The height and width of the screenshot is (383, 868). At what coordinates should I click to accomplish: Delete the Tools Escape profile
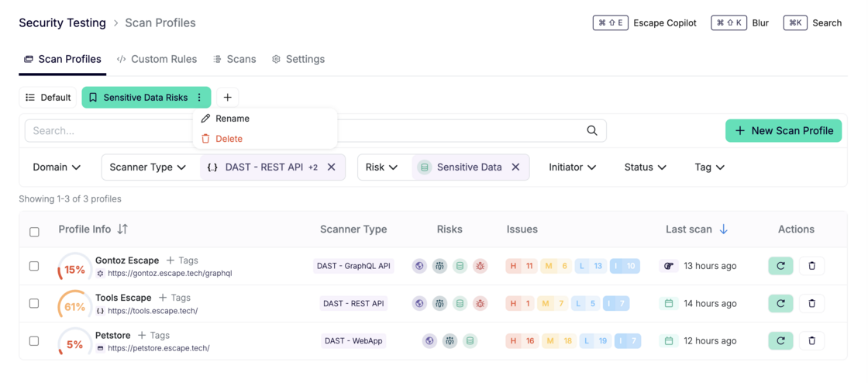tap(811, 303)
